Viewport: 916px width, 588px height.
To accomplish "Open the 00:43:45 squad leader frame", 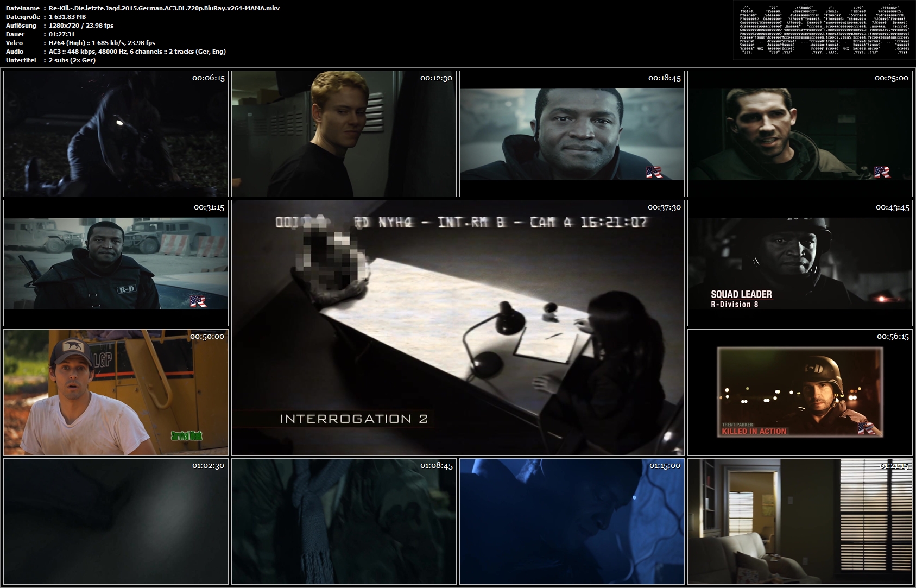I will point(800,263).
